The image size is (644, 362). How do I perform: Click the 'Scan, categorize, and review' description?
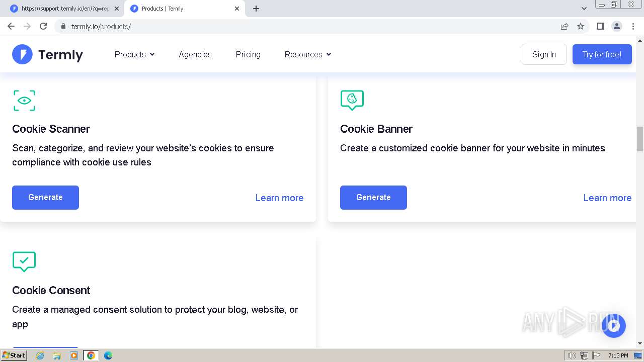(143, 155)
